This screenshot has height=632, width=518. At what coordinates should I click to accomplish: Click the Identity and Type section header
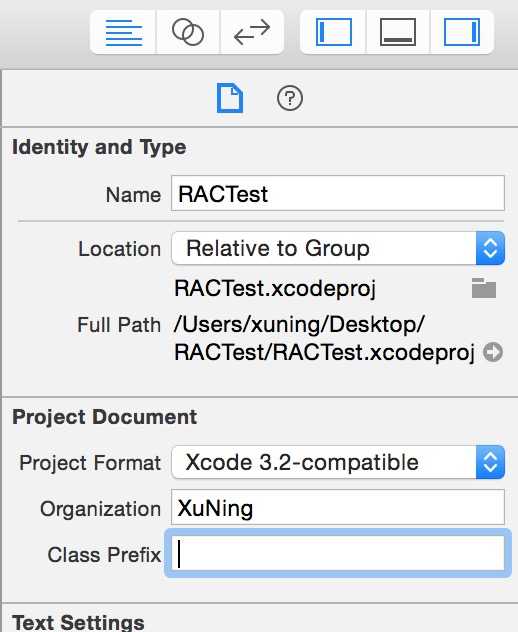(99, 147)
